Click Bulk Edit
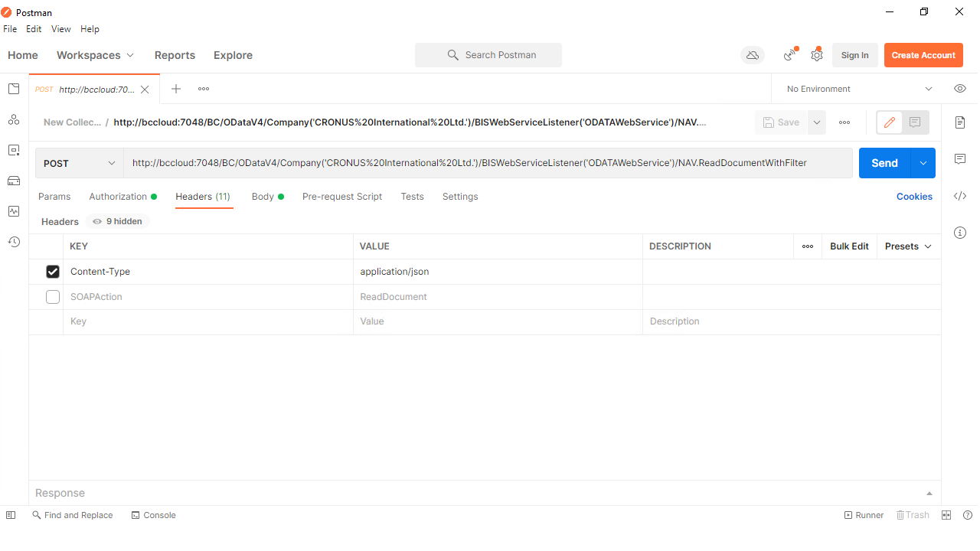The image size is (980, 551). [849, 246]
